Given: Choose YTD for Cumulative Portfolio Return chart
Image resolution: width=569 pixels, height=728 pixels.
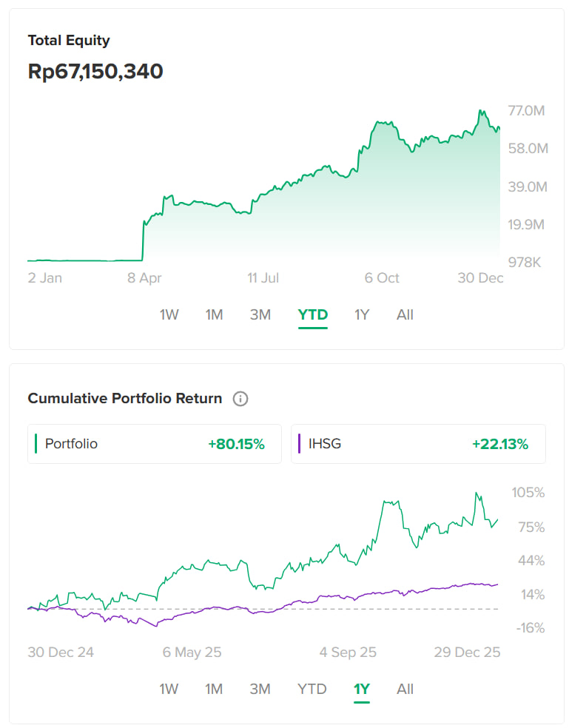Looking at the screenshot, I should pos(312,689).
